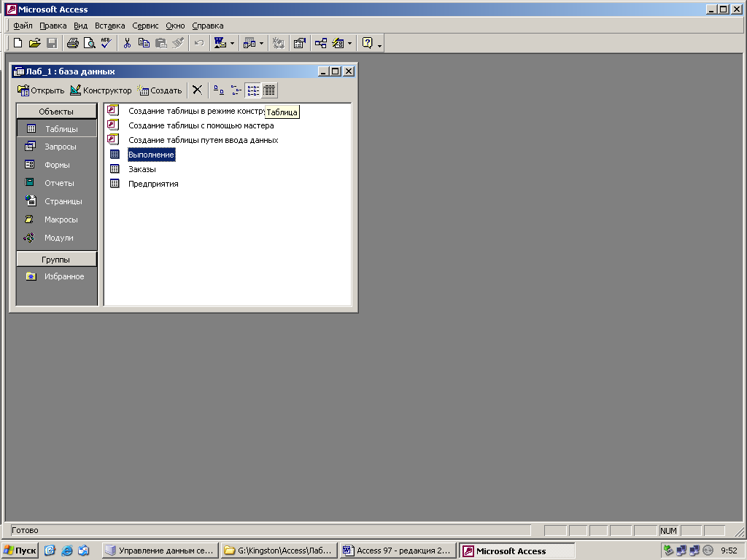Click Internet Explorer quick launch icon
This screenshot has width=747, height=560.
[66, 551]
